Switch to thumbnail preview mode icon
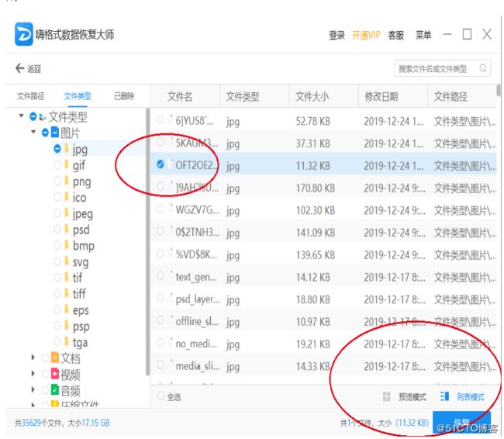 coord(386,397)
